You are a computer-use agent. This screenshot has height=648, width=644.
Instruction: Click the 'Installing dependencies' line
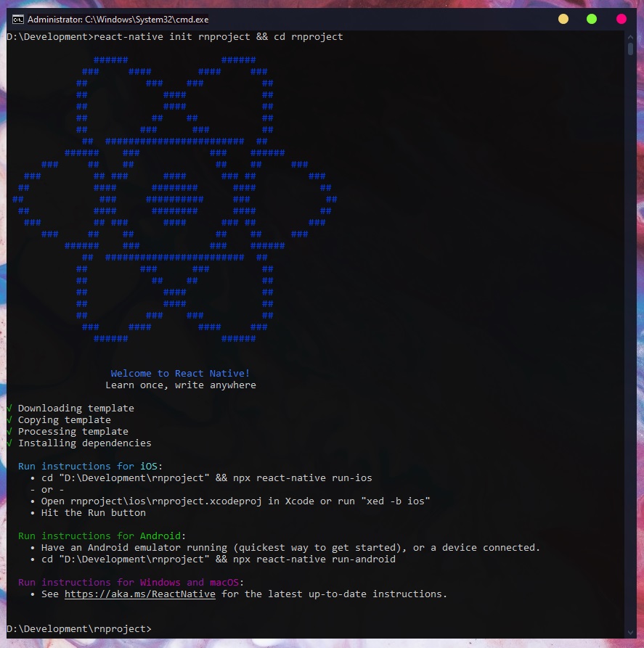pos(85,443)
